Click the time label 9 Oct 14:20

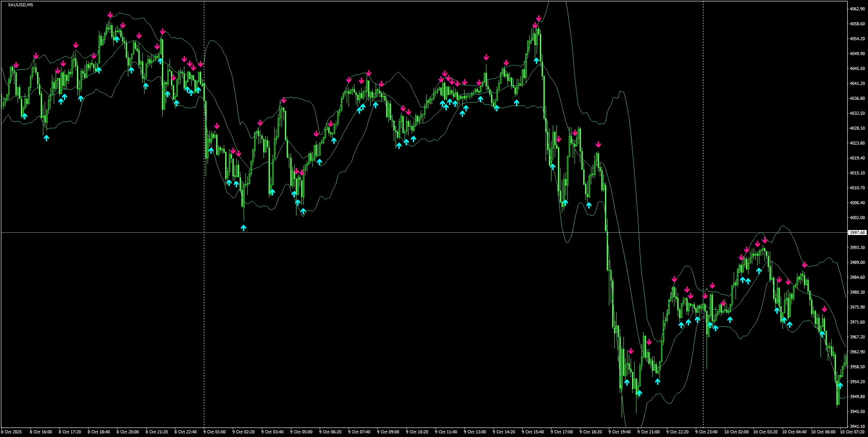(x=504, y=432)
